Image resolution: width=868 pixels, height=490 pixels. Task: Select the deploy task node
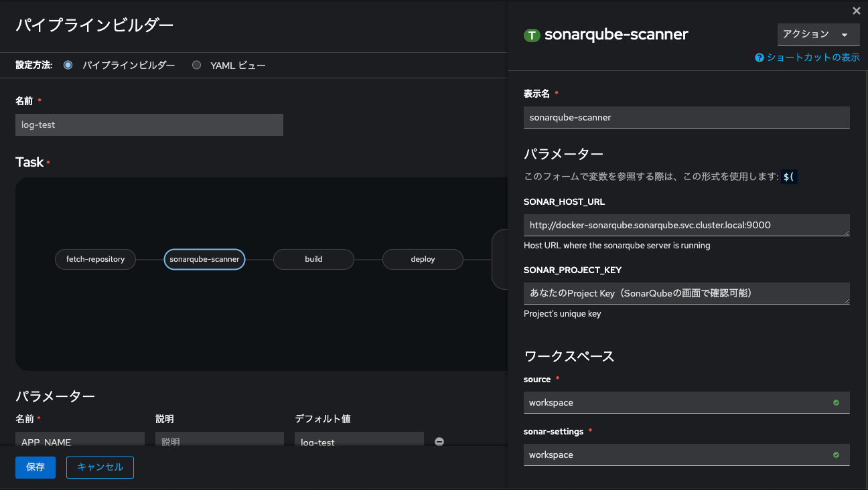(x=423, y=259)
